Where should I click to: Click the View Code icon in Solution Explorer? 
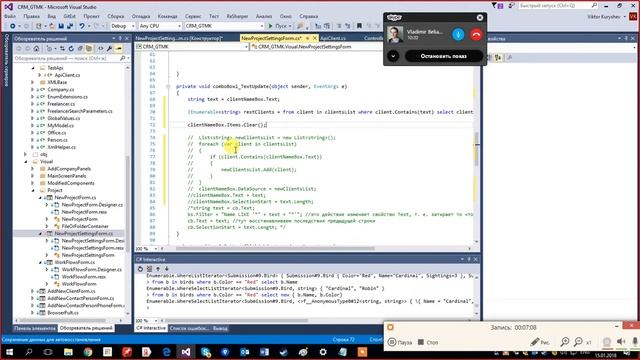click(x=100, y=49)
